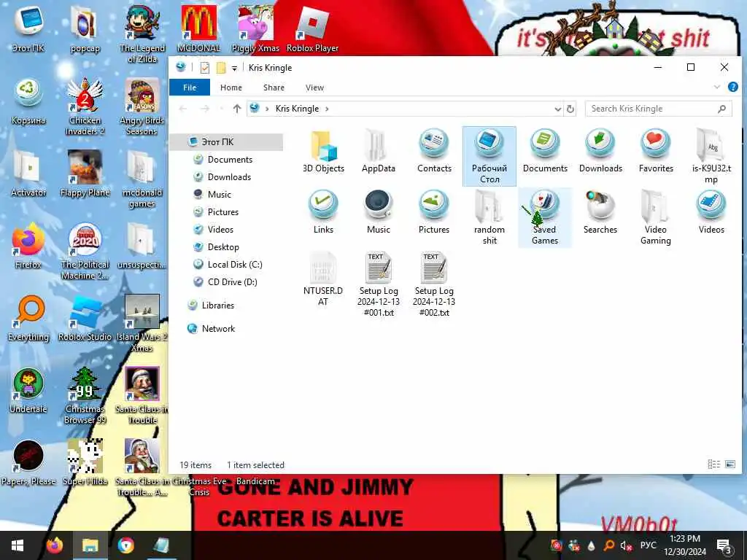Open Quick Access Toolbar customize dropdown
Image resolution: width=747 pixels, height=560 pixels.
234,68
